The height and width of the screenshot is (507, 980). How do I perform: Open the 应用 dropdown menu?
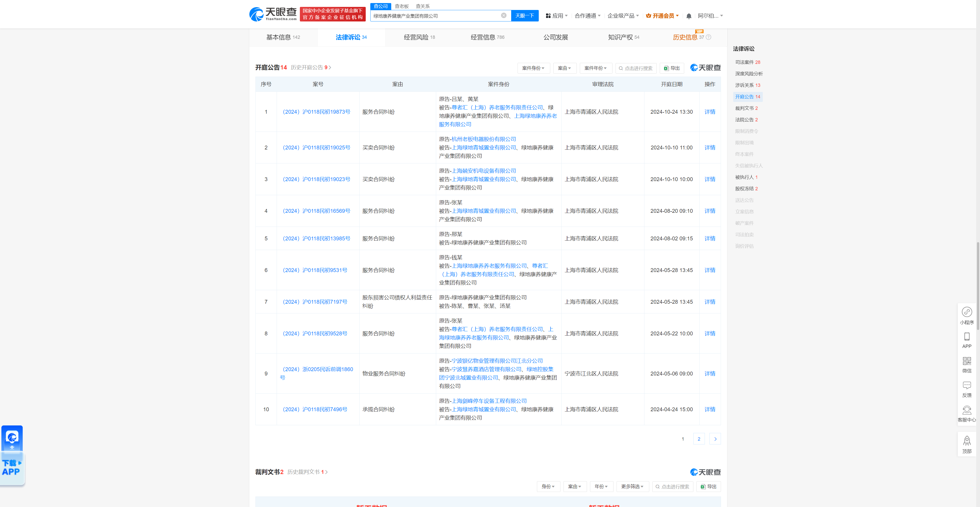pyautogui.click(x=557, y=16)
